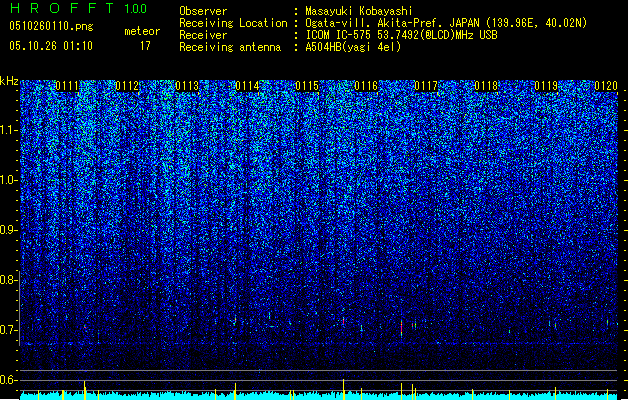Image resolution: width=629 pixels, height=400 pixels.
Task: Click the HROFFT title text
Action: pyautogui.click(x=62, y=8)
